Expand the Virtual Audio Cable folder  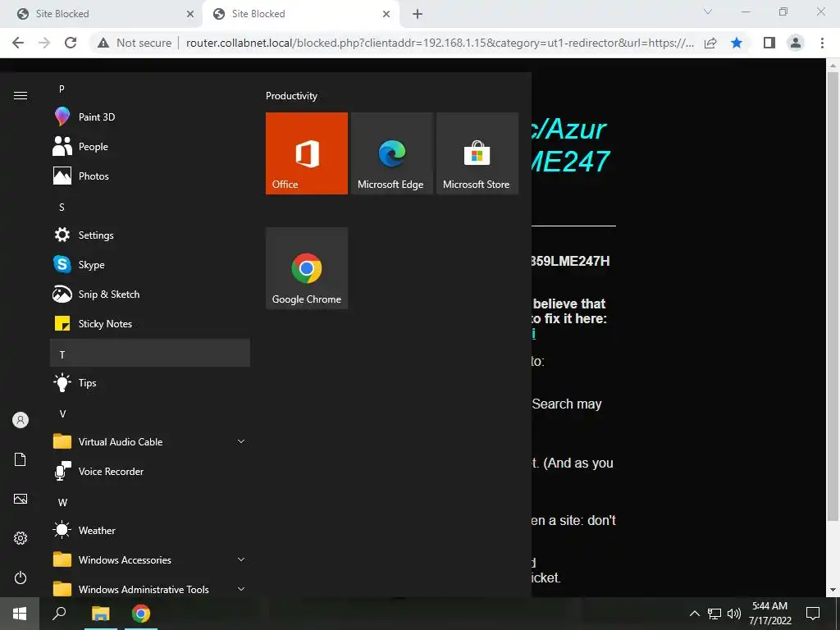coord(150,441)
